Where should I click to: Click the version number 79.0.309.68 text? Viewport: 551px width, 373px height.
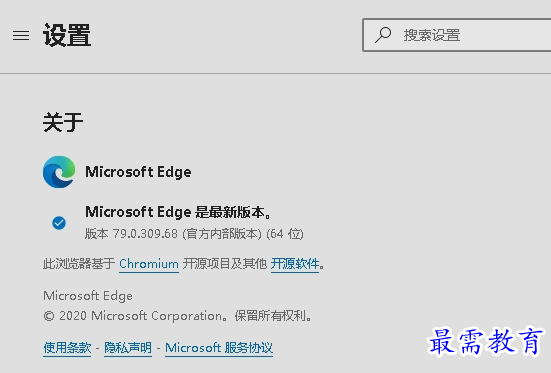pyautogui.click(x=145, y=234)
